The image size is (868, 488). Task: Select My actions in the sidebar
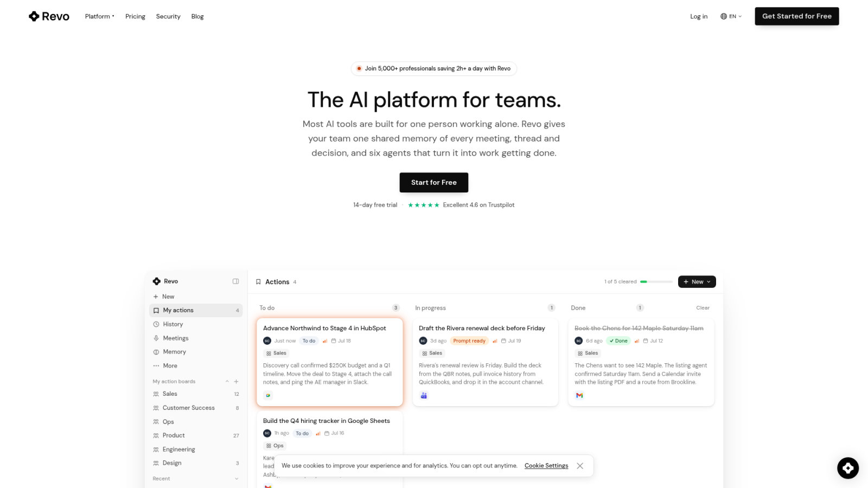[x=196, y=310]
